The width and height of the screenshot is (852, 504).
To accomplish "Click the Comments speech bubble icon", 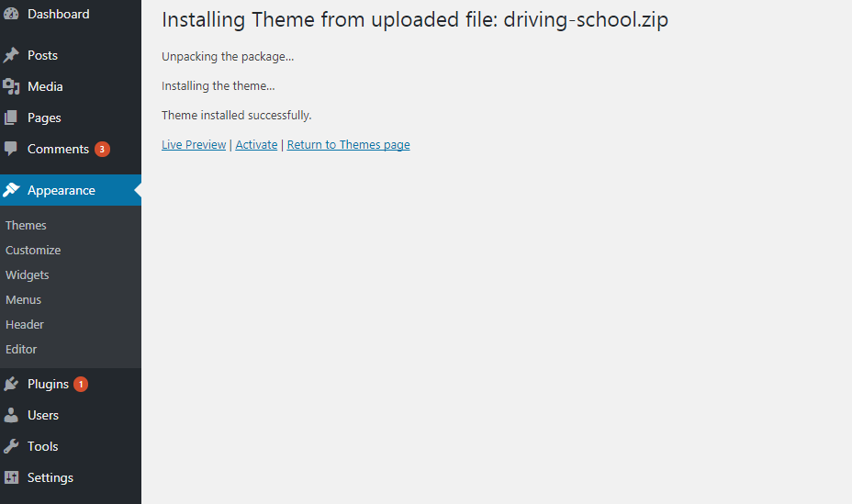I will click(11, 149).
